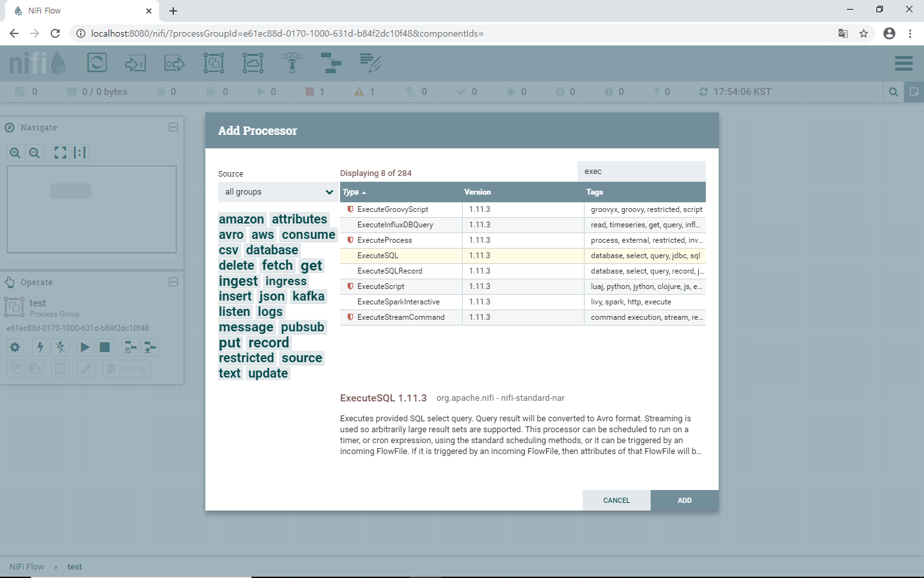This screenshot has height=578, width=924.
Task: Click the 'test' breadcrumb item
Action: pos(74,566)
